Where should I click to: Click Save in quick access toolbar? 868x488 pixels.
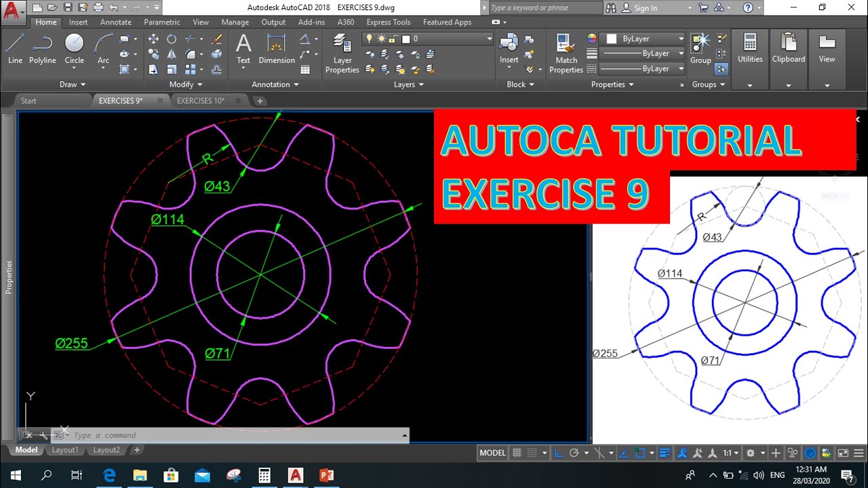pos(67,8)
